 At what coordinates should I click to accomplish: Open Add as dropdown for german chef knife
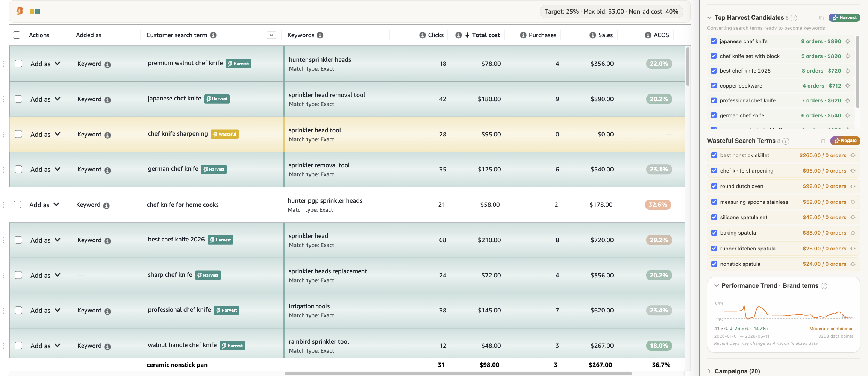[x=45, y=170]
